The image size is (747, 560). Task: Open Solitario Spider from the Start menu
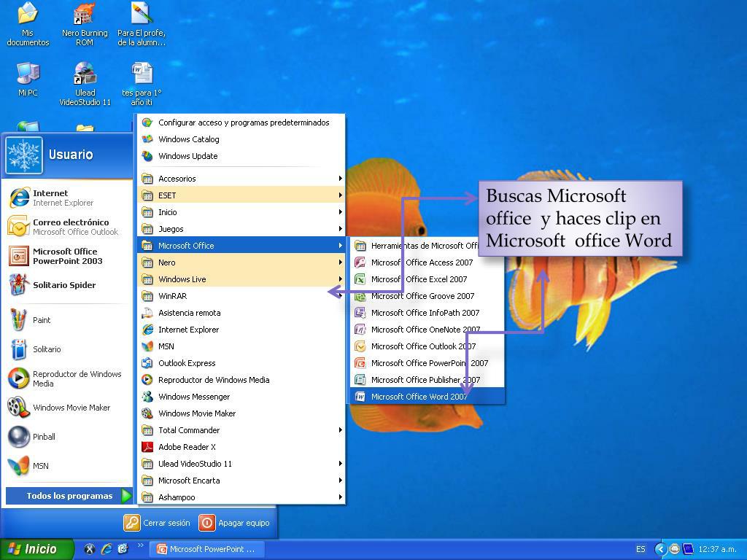(67, 285)
